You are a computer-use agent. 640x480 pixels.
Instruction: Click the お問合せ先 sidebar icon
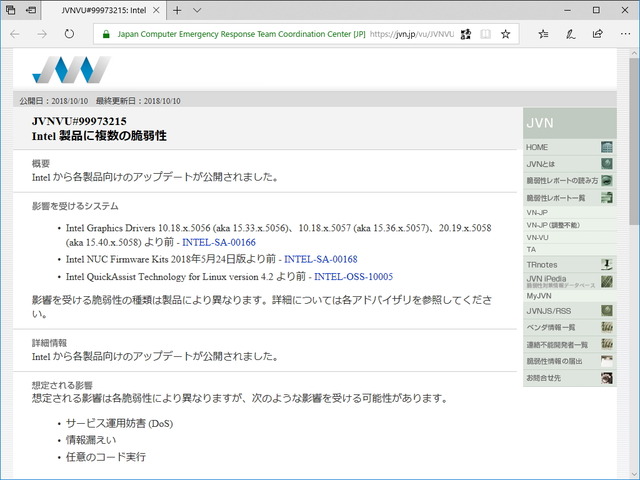[x=607, y=378]
